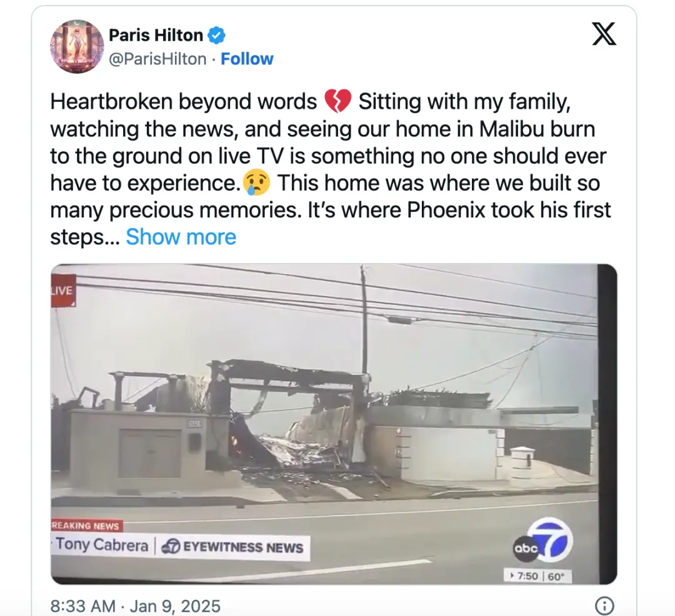The image size is (675, 616).
Task: Click the tweet text starting with Heartbroken
Action: (x=330, y=169)
